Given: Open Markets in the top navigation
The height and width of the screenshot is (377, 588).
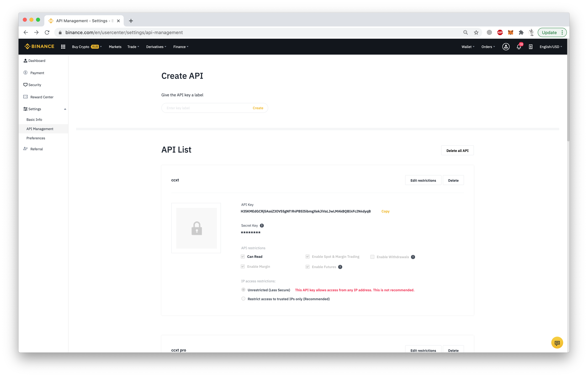Looking at the screenshot, I should [x=115, y=47].
